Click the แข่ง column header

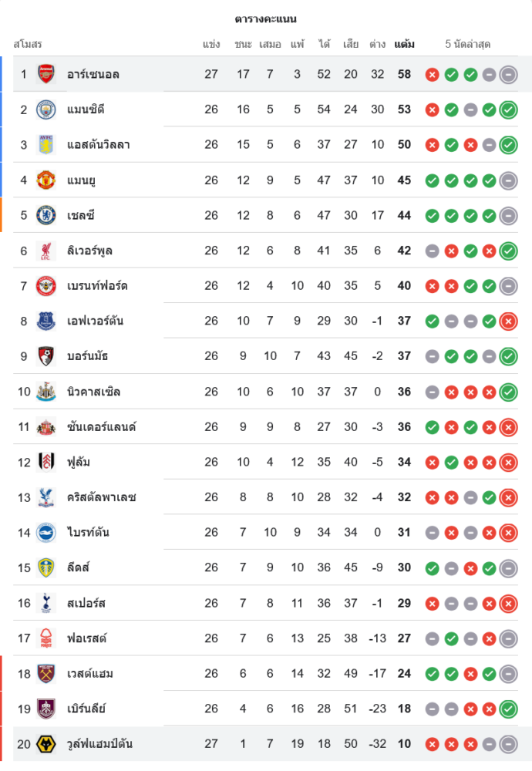click(211, 44)
